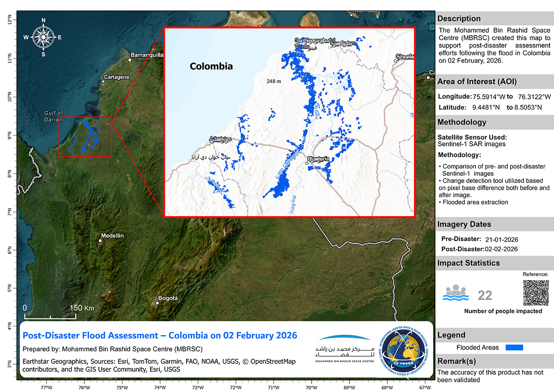The image size is (554, 392).
Task: Click the Pre-Disaster date 21-01-2026
Action: click(x=502, y=240)
